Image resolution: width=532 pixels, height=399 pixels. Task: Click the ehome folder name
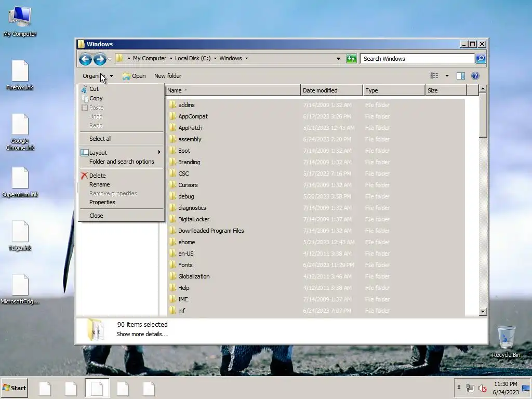[187, 242]
